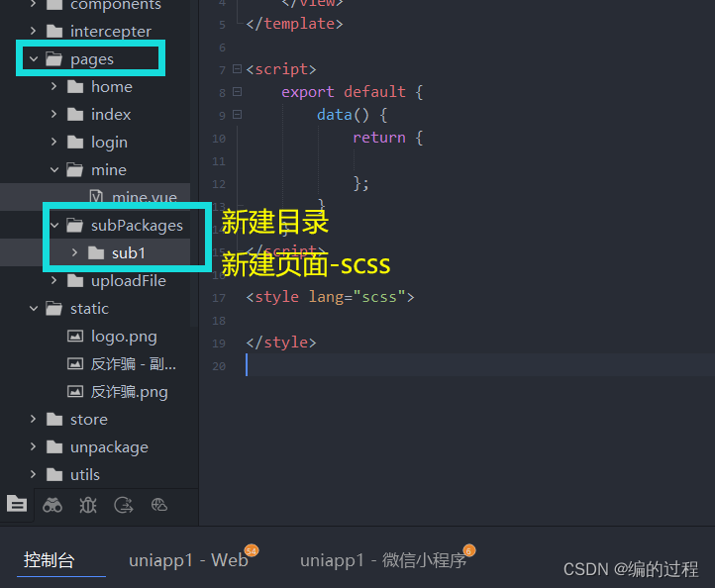
Task: Place cursor on the empty line 20
Action: (457, 365)
